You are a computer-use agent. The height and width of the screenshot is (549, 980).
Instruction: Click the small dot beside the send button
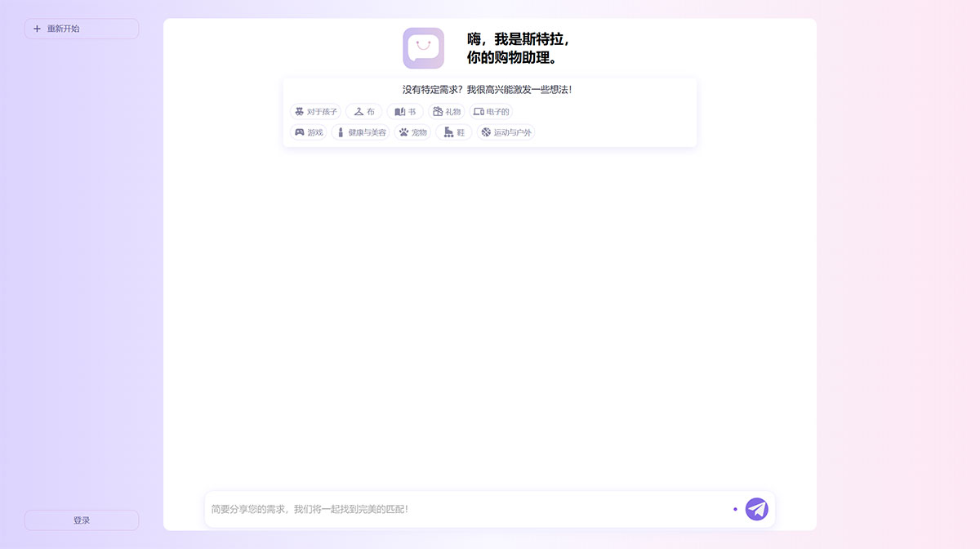pyautogui.click(x=734, y=508)
